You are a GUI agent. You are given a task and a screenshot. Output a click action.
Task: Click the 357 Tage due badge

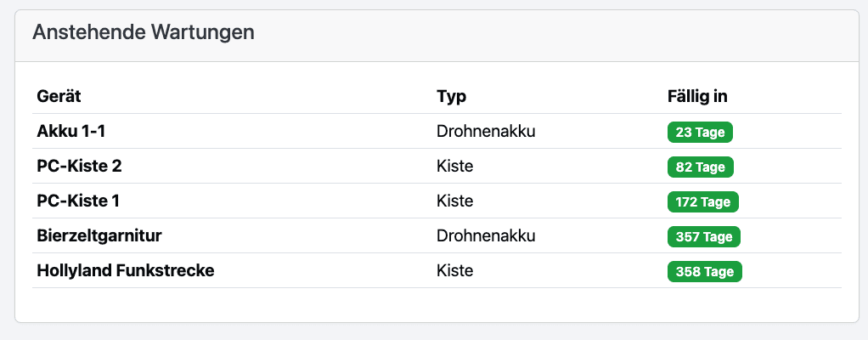705,237
